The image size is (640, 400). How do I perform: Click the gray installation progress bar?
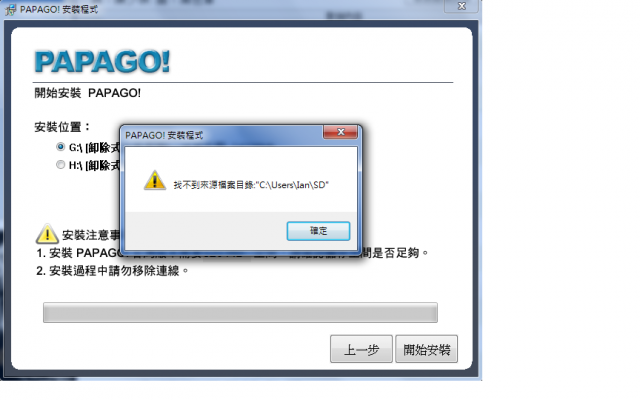(x=240, y=313)
